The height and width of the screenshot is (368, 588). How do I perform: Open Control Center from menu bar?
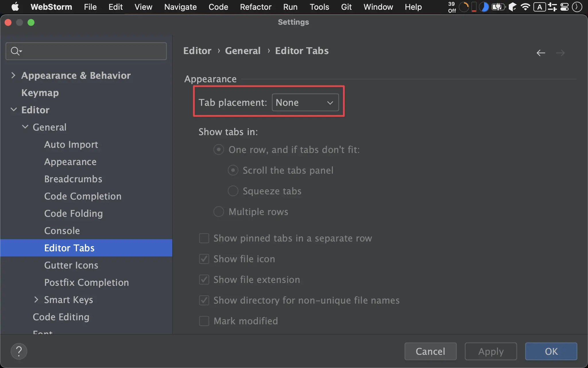point(564,7)
